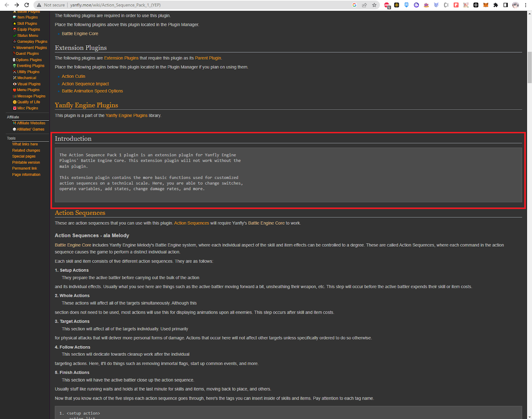Click the '1. Setup Actions' text
Image resolution: width=532 pixels, height=419 pixels.
click(x=72, y=271)
